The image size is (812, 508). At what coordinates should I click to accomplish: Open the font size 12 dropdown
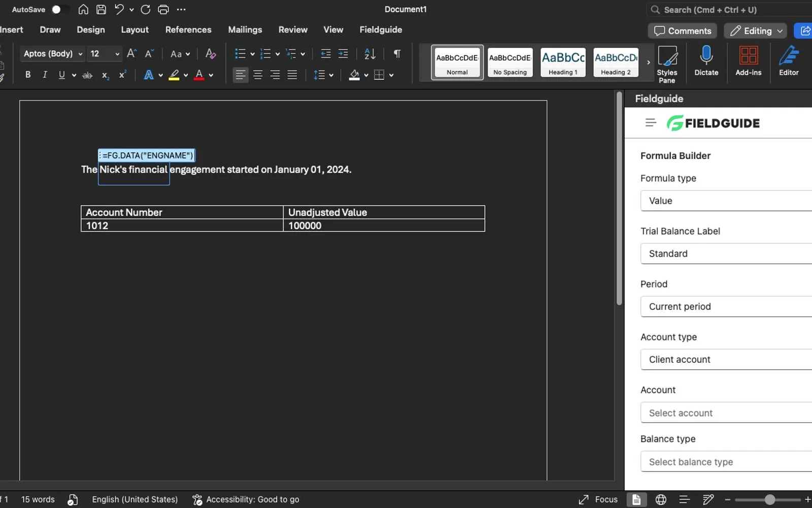click(x=105, y=53)
